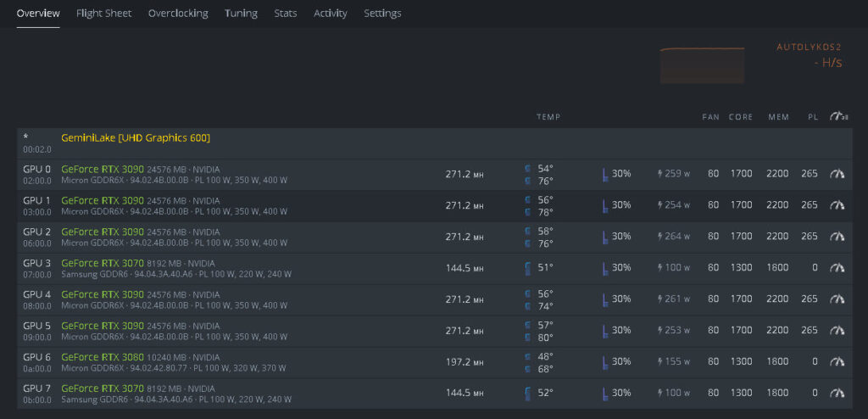Viewport: 868px width, 419px height.
Task: Click GPU 6 hashrate 197.2 MH
Action: point(465,362)
